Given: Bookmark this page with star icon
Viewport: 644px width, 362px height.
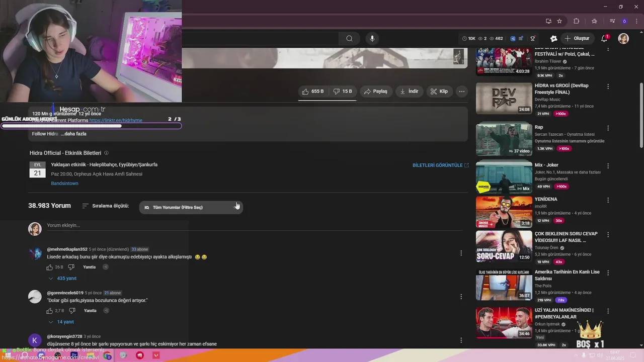Looking at the screenshot, I should coord(559,21).
